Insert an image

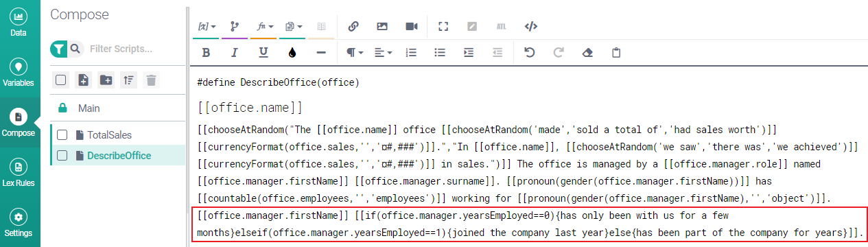point(382,27)
